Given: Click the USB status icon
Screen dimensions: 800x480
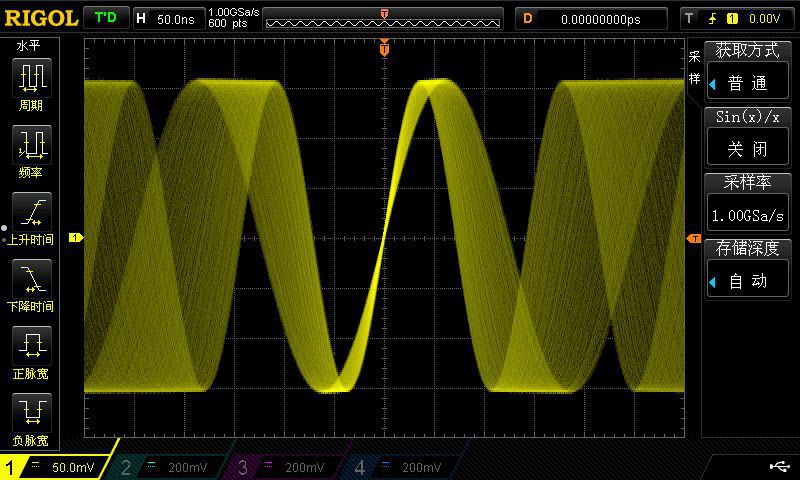Looking at the screenshot, I should (x=779, y=466).
